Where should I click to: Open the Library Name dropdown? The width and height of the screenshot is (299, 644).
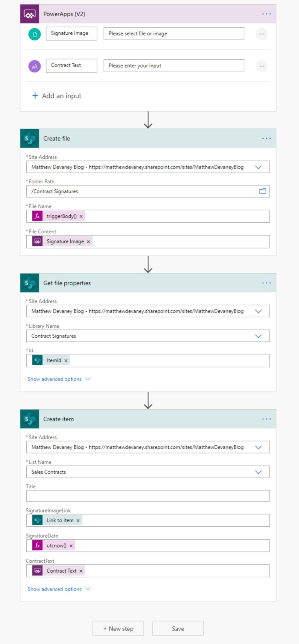pos(258,336)
